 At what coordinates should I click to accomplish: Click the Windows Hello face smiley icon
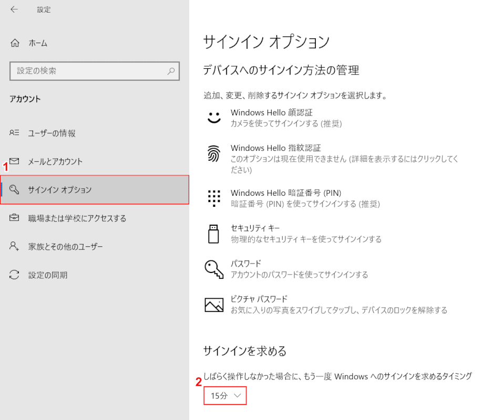click(214, 118)
